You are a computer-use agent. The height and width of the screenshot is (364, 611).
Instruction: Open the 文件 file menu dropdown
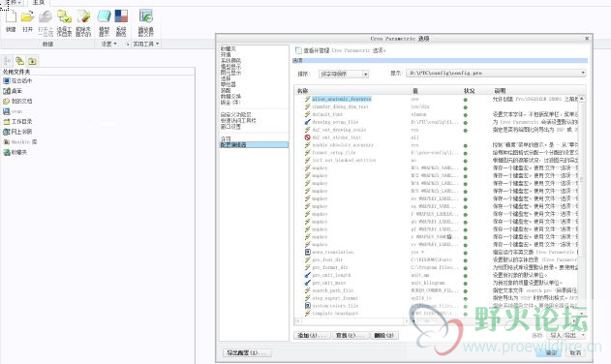click(x=14, y=2)
